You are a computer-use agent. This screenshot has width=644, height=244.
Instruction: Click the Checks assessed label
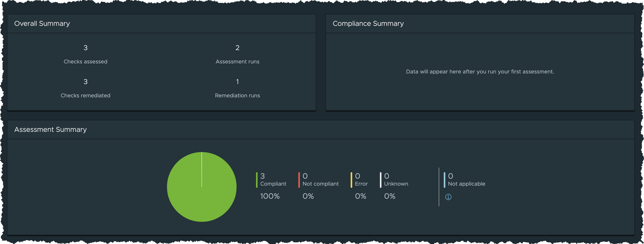(85, 62)
